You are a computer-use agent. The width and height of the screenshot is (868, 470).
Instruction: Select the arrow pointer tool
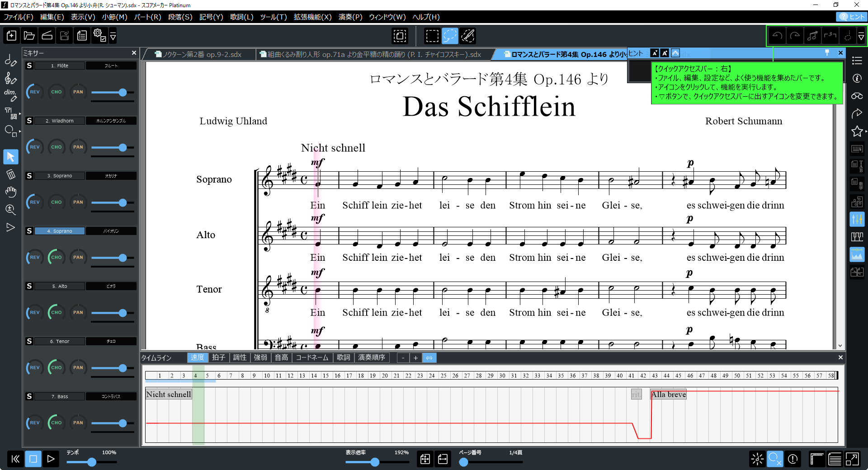click(x=11, y=157)
